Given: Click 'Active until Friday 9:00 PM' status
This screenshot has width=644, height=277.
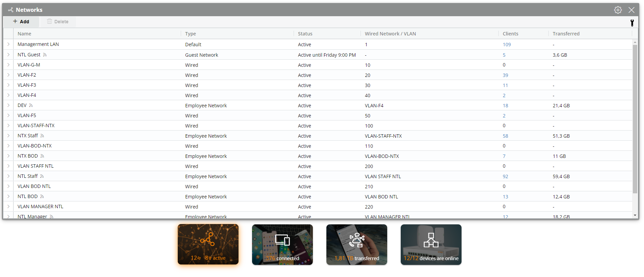Looking at the screenshot, I should (x=327, y=55).
